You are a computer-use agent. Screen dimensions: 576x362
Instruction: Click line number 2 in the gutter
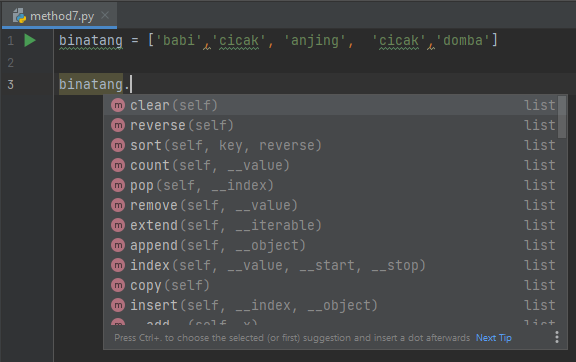click(x=11, y=63)
